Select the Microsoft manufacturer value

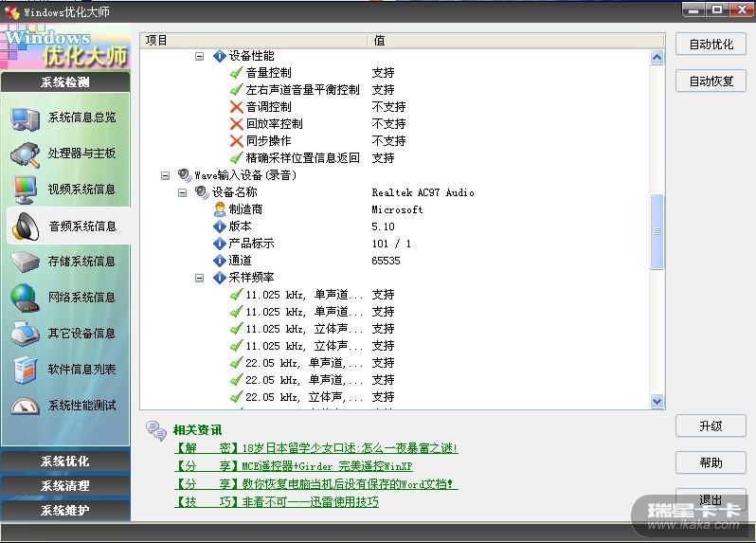397,209
